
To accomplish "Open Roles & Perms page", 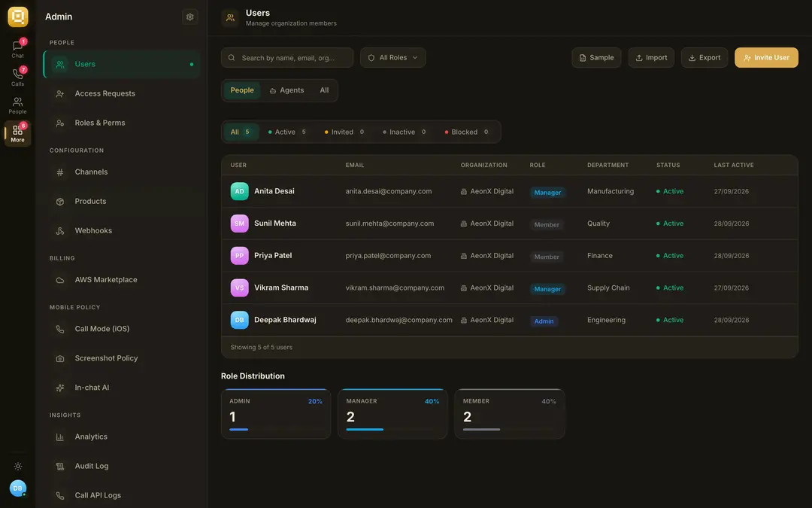I will (123, 123).
